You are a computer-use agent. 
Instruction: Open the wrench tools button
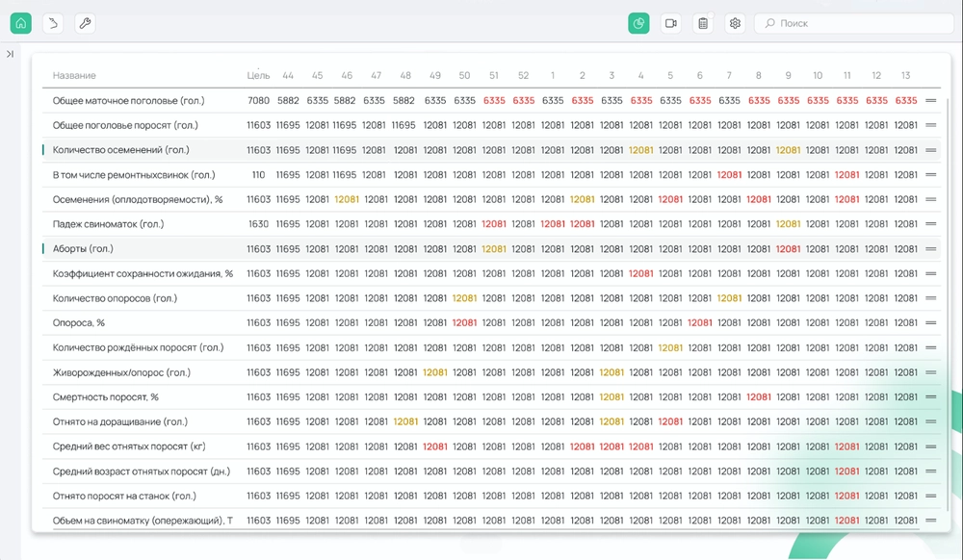coord(85,23)
